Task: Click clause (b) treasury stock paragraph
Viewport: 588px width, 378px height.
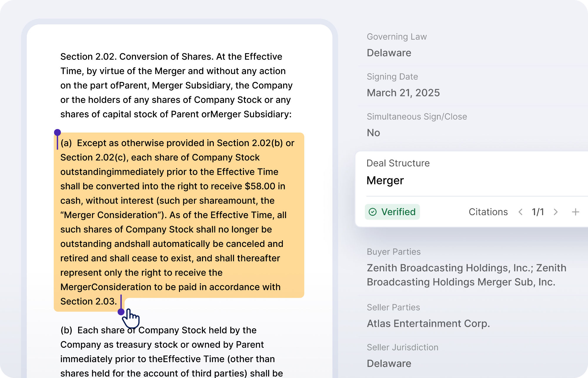Action: (172, 352)
